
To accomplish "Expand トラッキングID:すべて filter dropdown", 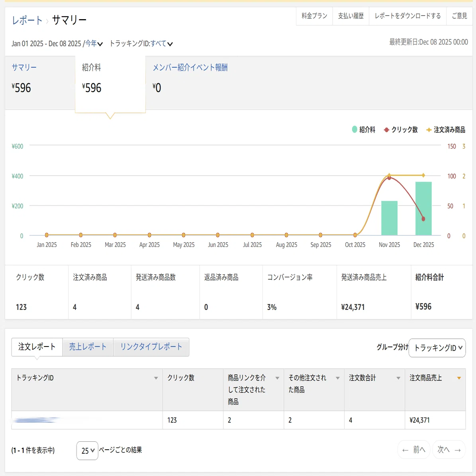I will 141,43.
